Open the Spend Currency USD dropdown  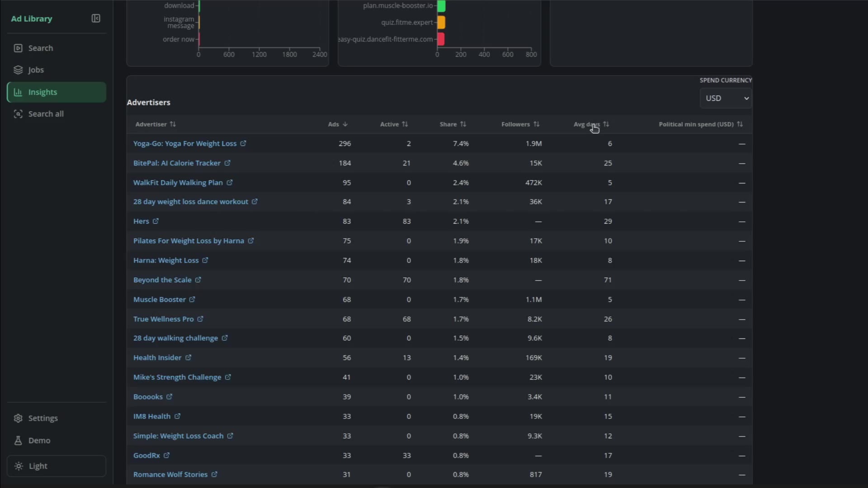726,98
